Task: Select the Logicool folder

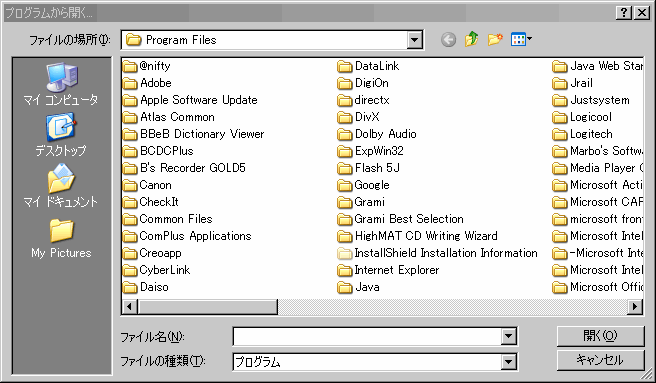Action: click(x=582, y=117)
